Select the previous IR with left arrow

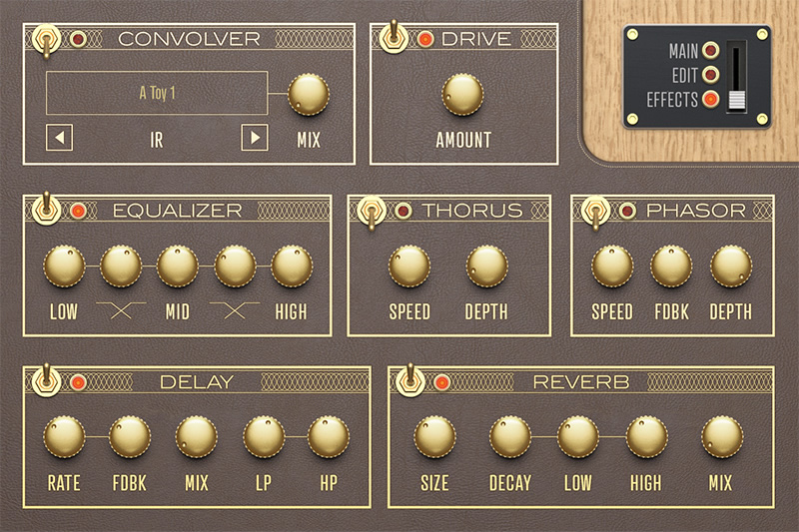coord(60,138)
